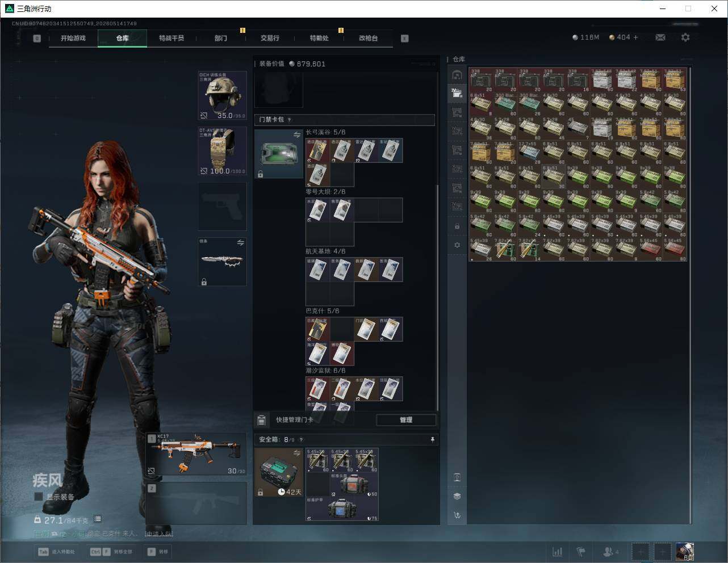Click the stacked layers icon in warehouse sidebar
728x563 pixels.
coord(457,496)
